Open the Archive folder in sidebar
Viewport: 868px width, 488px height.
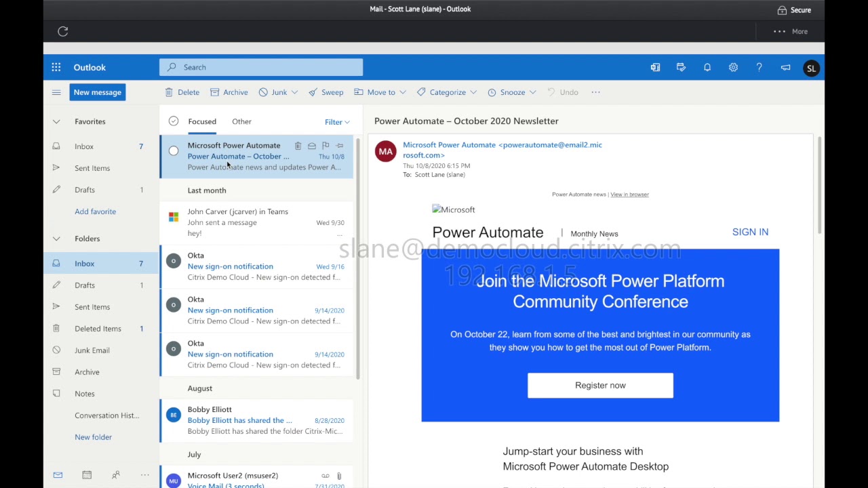click(x=101, y=372)
